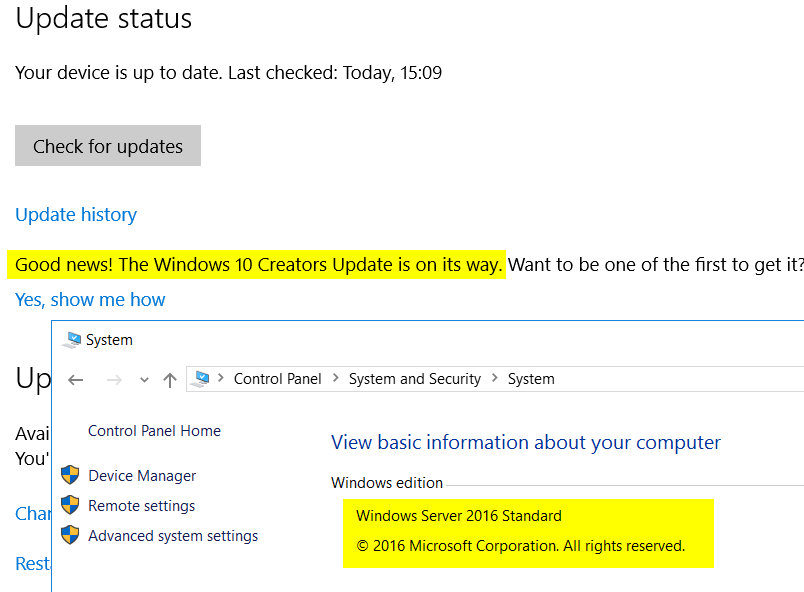
Task: Expand the chevron before Control Panel breadcrumb
Action: pos(221,378)
